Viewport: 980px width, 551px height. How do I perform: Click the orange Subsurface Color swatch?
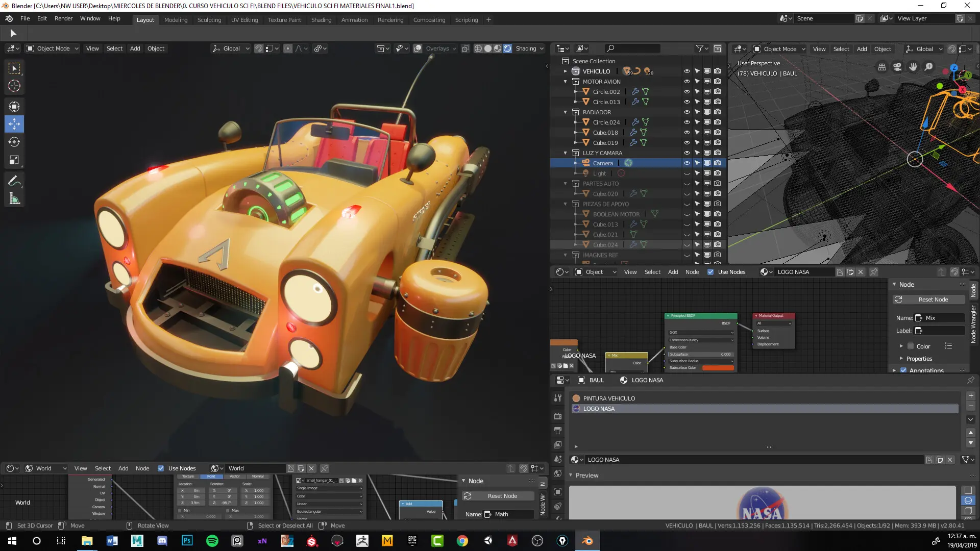click(718, 368)
